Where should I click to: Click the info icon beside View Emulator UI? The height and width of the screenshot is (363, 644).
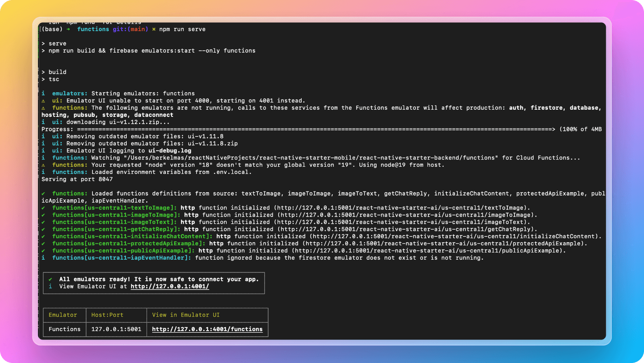[50, 286]
